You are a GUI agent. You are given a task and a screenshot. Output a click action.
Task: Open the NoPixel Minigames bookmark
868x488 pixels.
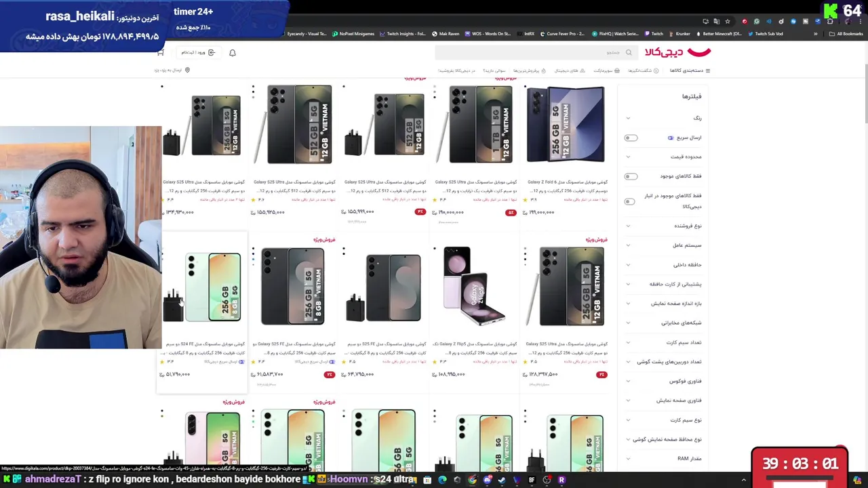click(x=353, y=33)
